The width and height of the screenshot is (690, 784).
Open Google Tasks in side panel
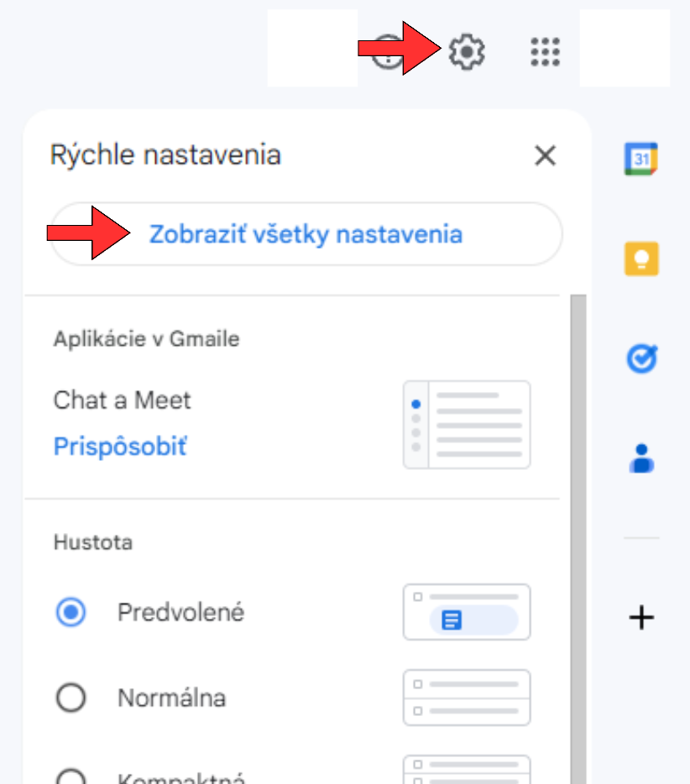click(642, 358)
